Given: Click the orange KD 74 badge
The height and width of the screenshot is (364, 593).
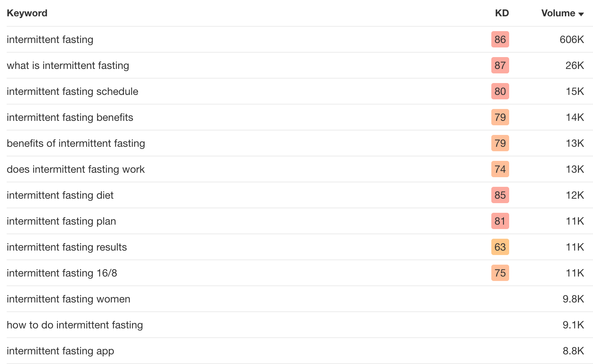Looking at the screenshot, I should [x=500, y=169].
